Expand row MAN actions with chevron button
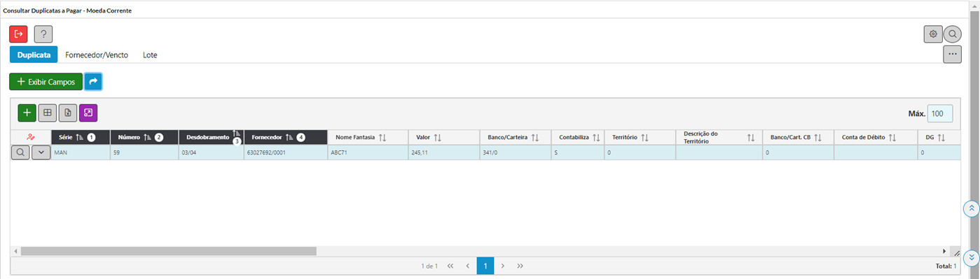Image resolution: width=980 pixels, height=279 pixels. pyautogui.click(x=41, y=152)
